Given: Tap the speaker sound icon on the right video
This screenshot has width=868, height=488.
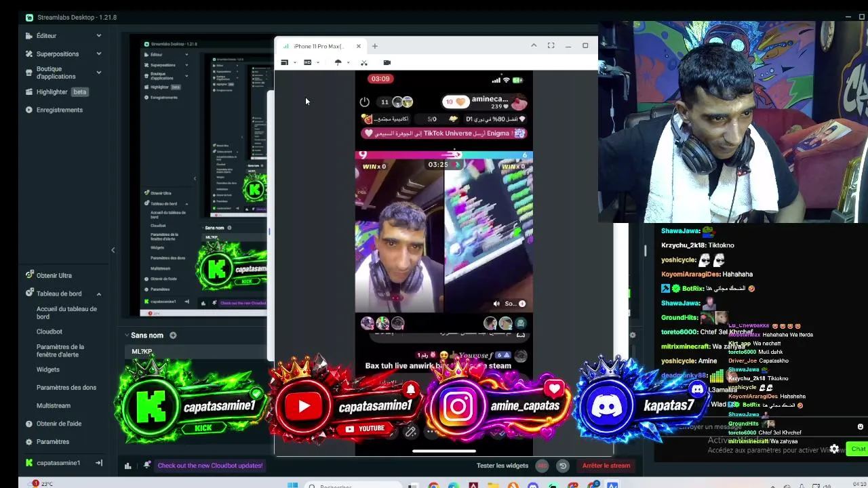Looking at the screenshot, I should click(x=496, y=304).
